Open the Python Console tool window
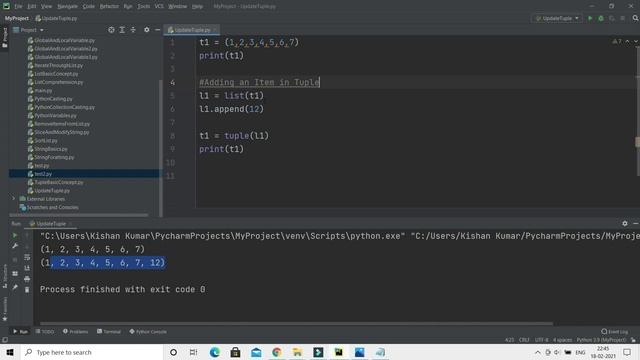 coord(148,332)
